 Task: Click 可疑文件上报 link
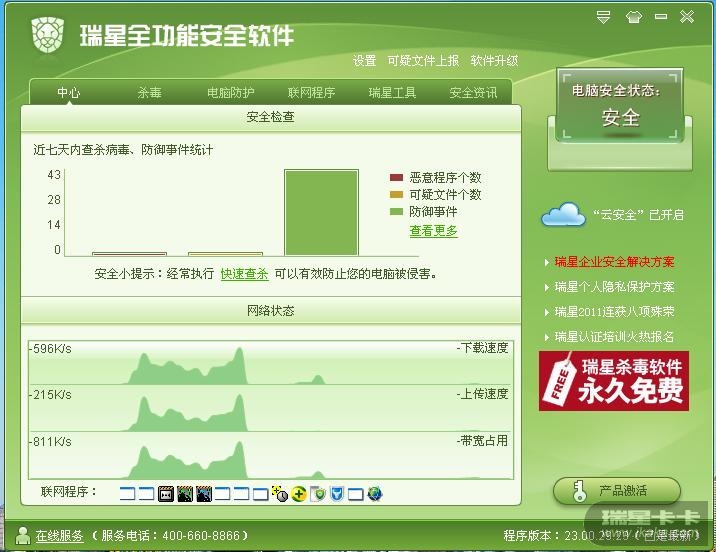[x=423, y=60]
